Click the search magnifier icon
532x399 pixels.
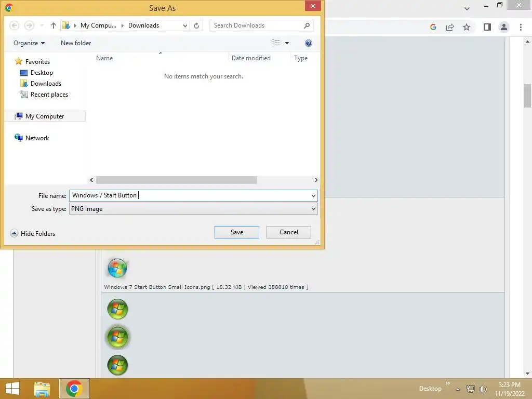pyautogui.click(x=307, y=25)
